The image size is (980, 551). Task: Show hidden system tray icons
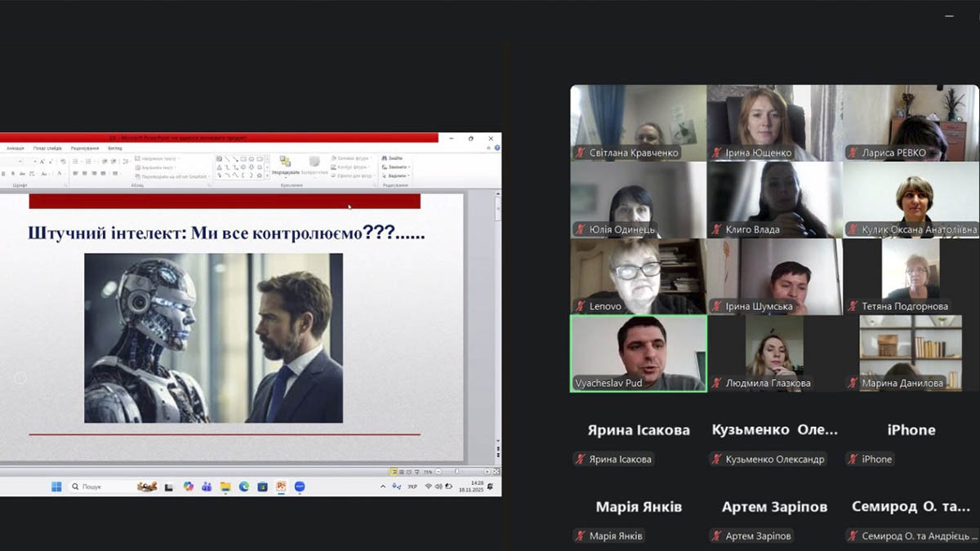383,487
